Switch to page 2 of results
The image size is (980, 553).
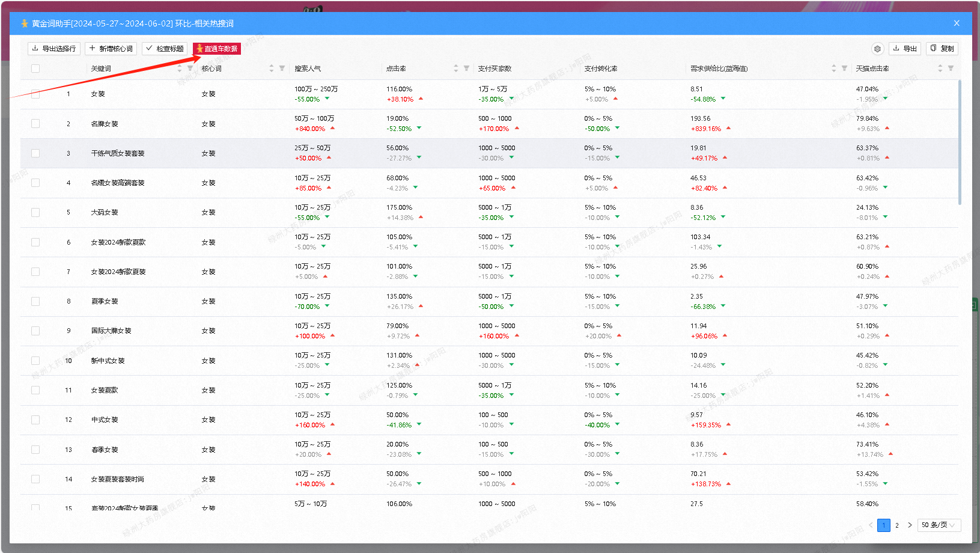(897, 525)
